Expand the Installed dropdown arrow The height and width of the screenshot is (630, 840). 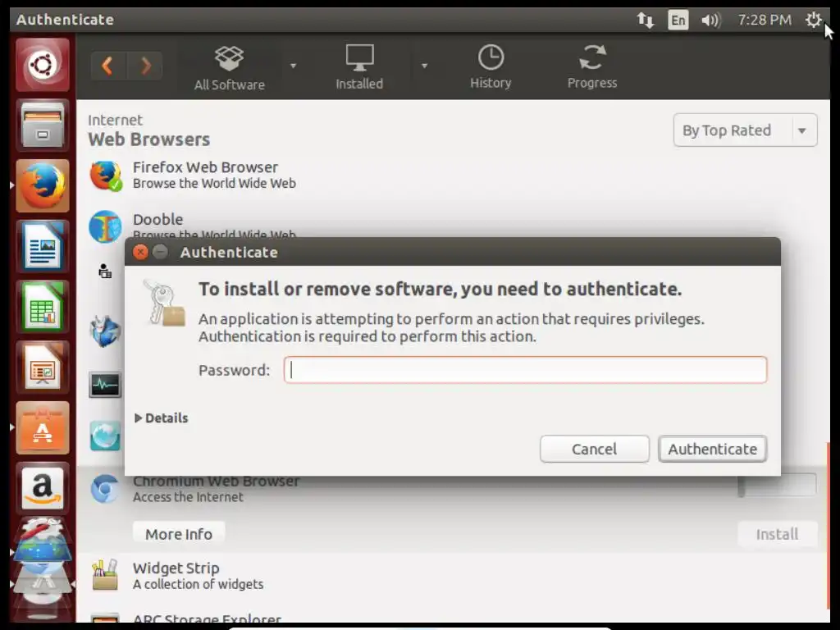coord(424,66)
